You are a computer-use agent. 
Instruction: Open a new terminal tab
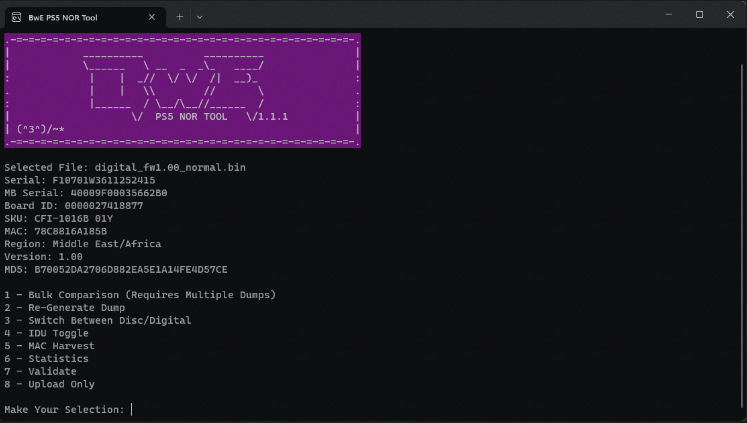pos(180,17)
